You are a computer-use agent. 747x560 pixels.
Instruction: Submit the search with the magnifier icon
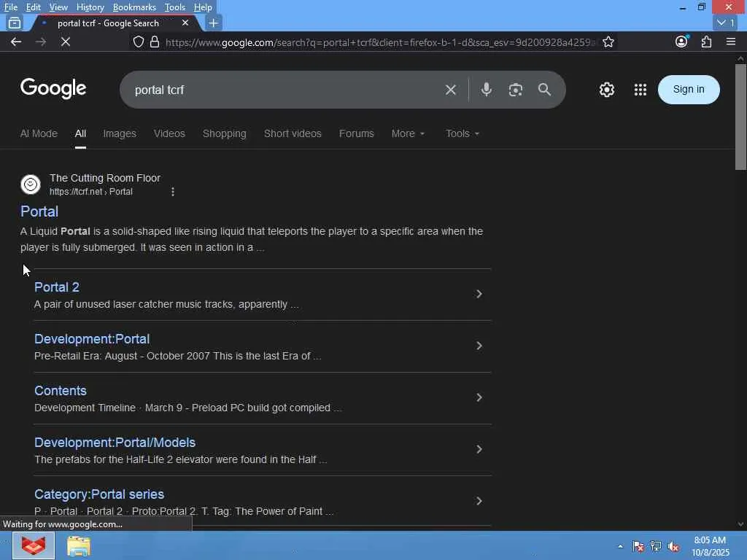[544, 90]
